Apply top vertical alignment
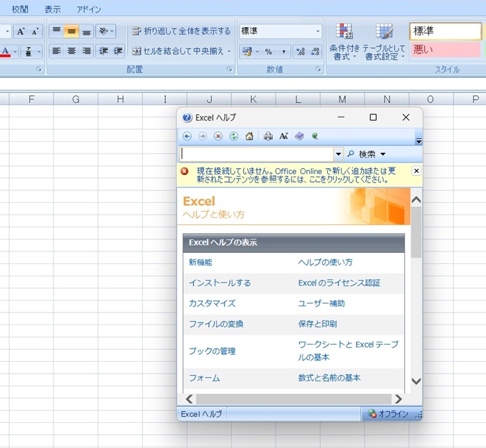 pyautogui.click(x=56, y=31)
